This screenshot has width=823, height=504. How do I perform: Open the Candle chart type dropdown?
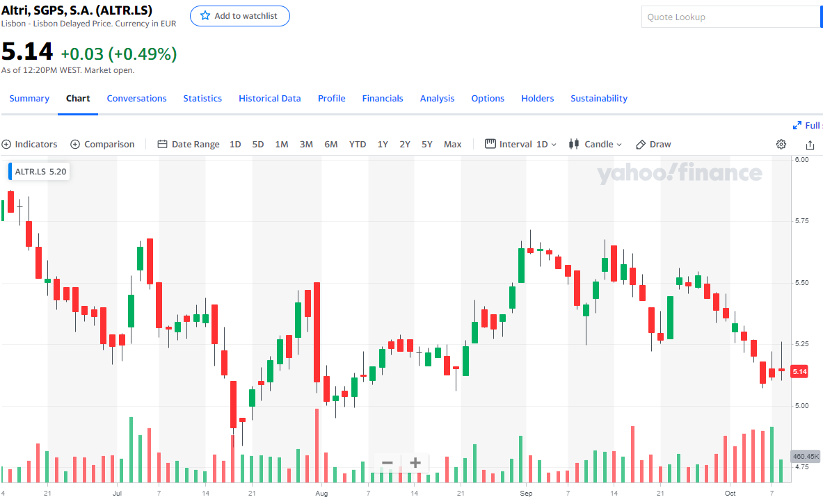[x=596, y=145]
